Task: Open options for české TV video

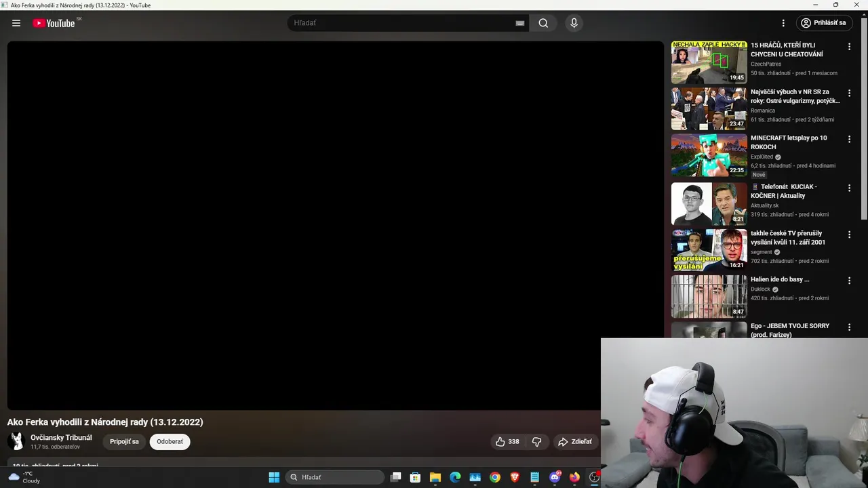Action: point(849,235)
